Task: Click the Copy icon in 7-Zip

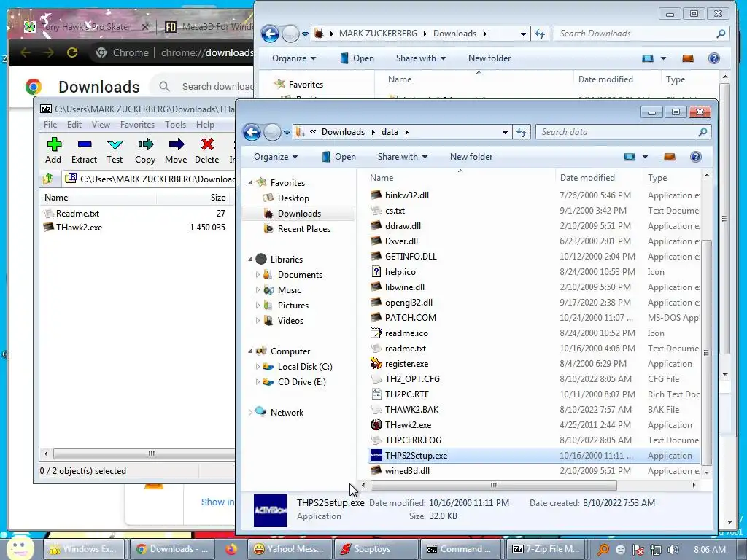Action: [x=145, y=144]
